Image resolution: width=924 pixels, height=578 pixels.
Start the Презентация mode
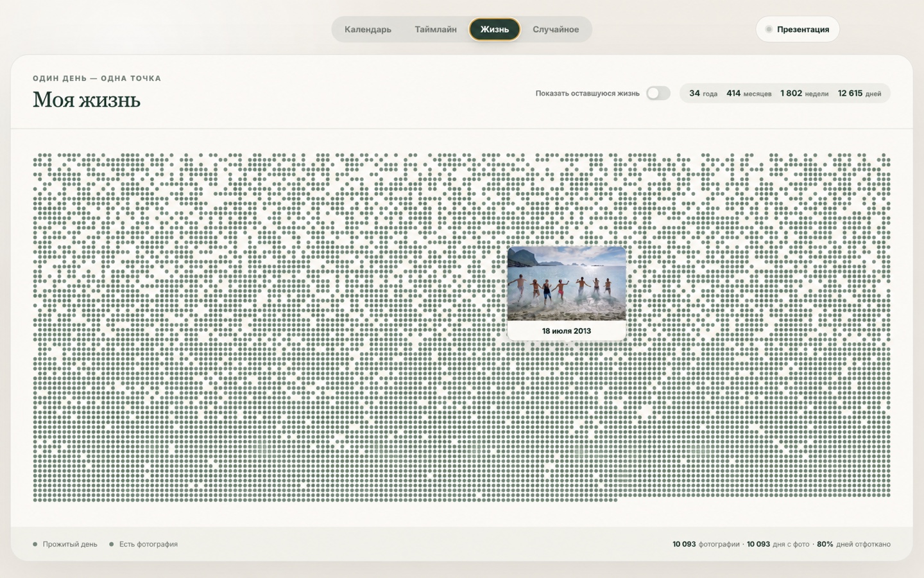pyautogui.click(x=798, y=30)
